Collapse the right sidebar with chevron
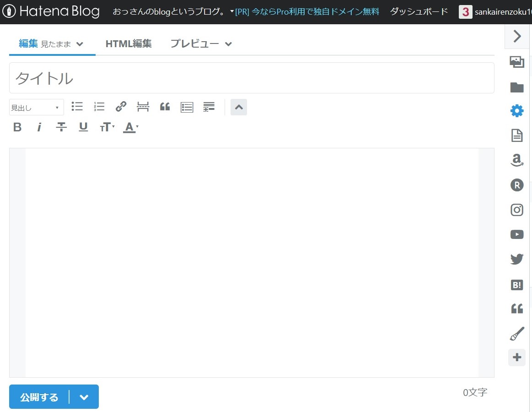Screen dimensions: 532x412 517,36
